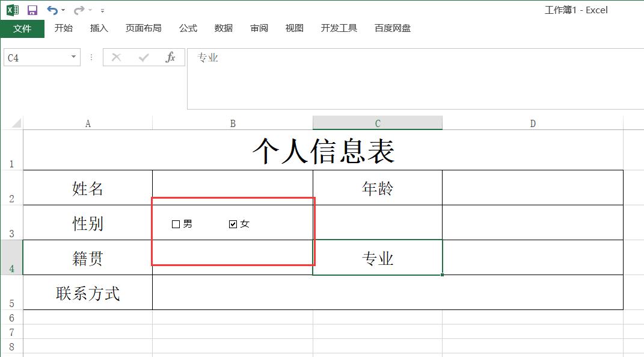This screenshot has width=644, height=357.
Task: Switch to the 开始 ribbon tab
Action: [64, 28]
